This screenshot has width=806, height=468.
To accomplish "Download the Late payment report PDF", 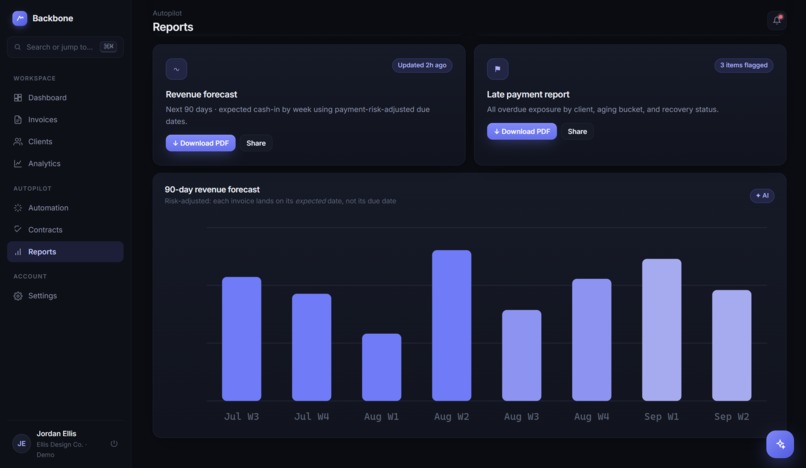I will click(522, 131).
